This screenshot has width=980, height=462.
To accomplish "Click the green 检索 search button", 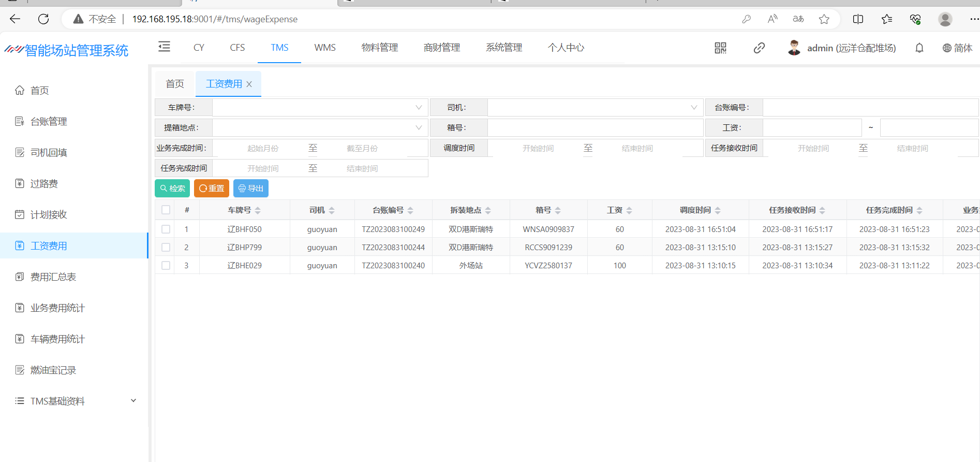I will pos(172,189).
